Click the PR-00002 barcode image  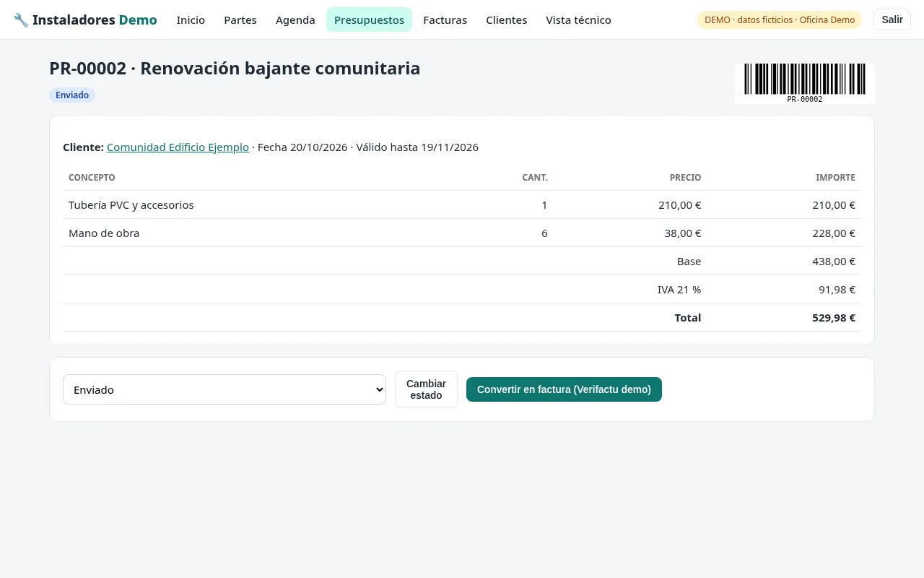805,84
